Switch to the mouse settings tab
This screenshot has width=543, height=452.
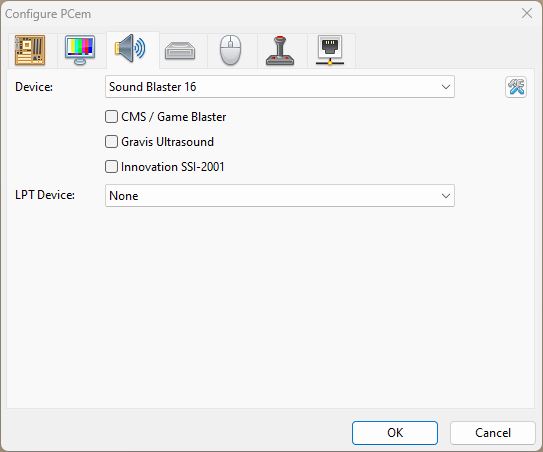click(x=230, y=50)
